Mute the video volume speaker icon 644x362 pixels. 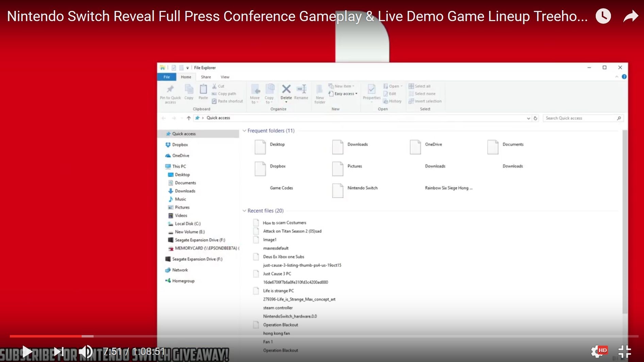(86, 351)
